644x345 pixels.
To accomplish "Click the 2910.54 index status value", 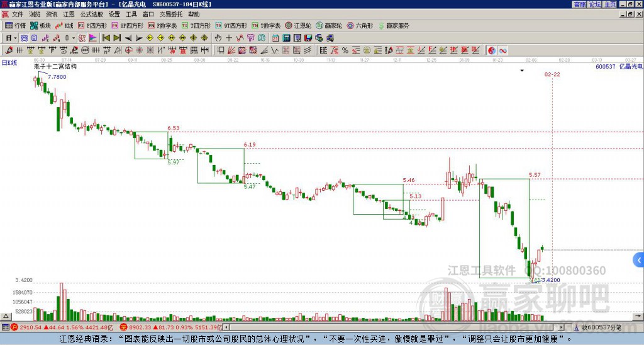I will (31, 327).
